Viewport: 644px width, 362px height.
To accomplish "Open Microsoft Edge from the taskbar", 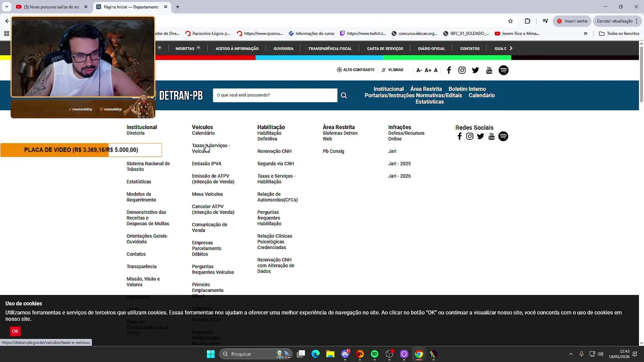I will pyautogui.click(x=315, y=354).
